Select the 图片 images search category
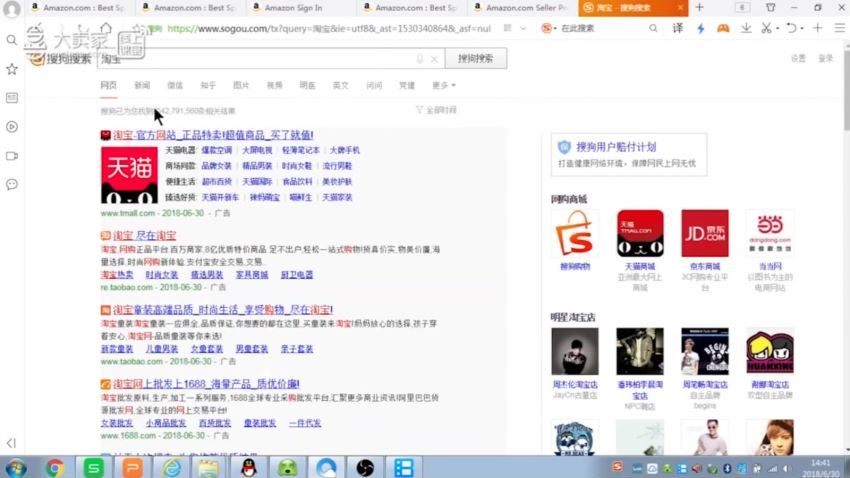The image size is (850, 478). pyautogui.click(x=241, y=85)
